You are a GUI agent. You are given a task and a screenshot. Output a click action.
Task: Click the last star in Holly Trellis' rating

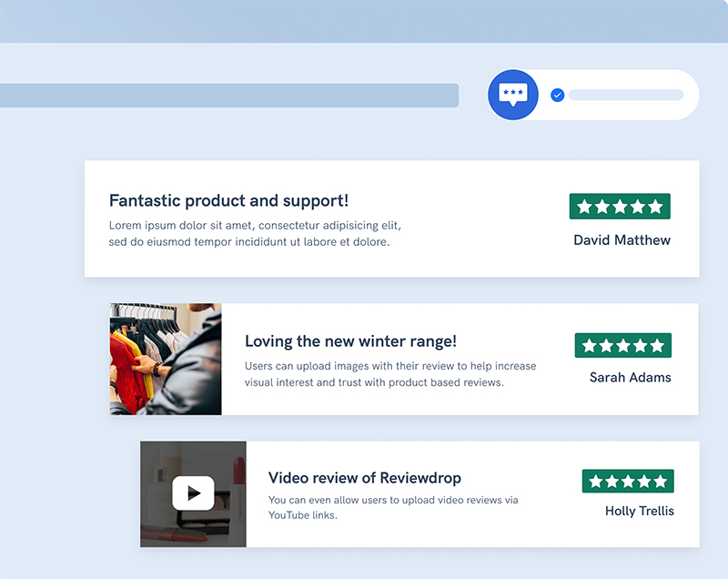click(662, 482)
